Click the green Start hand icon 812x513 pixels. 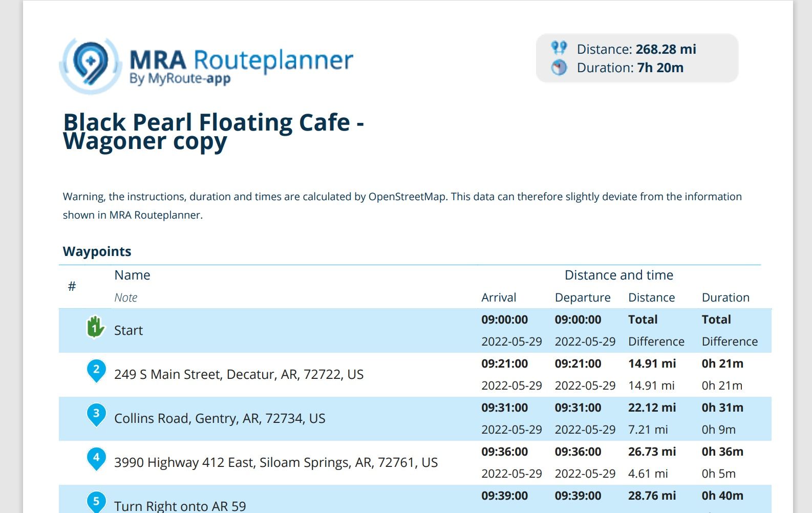click(95, 327)
